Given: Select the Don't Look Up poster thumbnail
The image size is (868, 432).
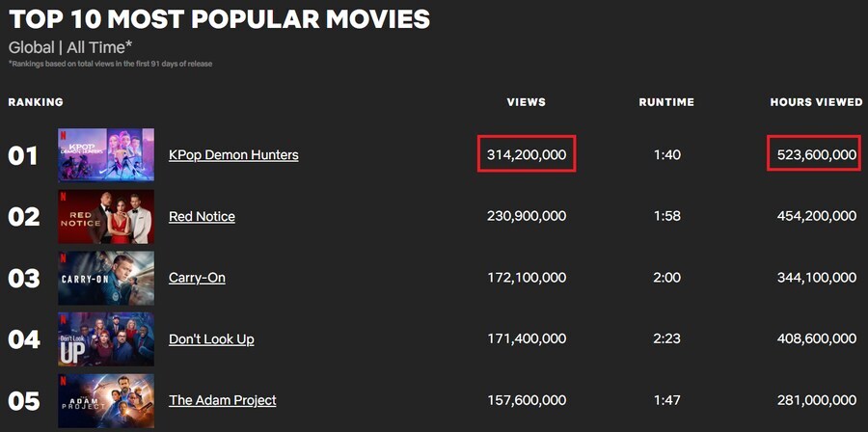Looking at the screenshot, I should [x=106, y=339].
